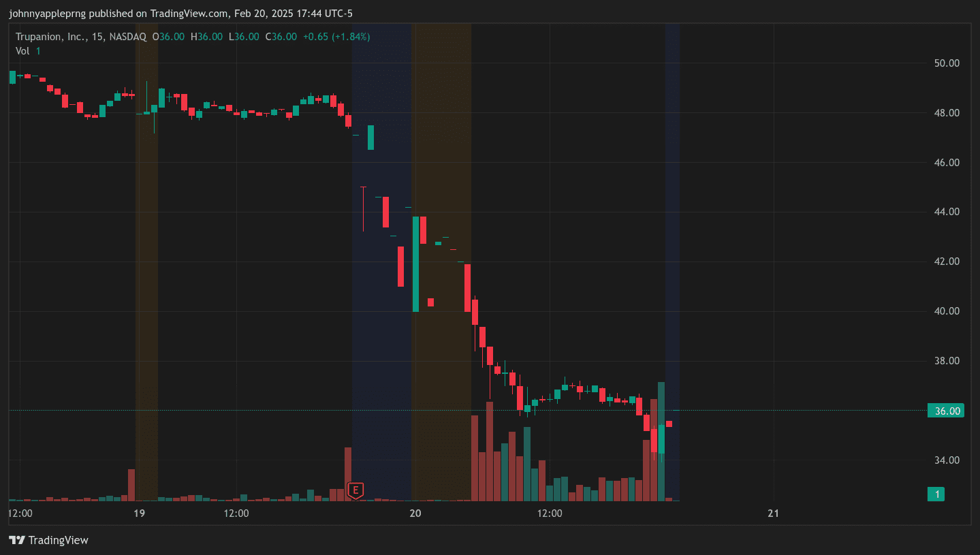Click the 42.00 price axis label
Image resolution: width=980 pixels, height=555 pixels.
947,261
